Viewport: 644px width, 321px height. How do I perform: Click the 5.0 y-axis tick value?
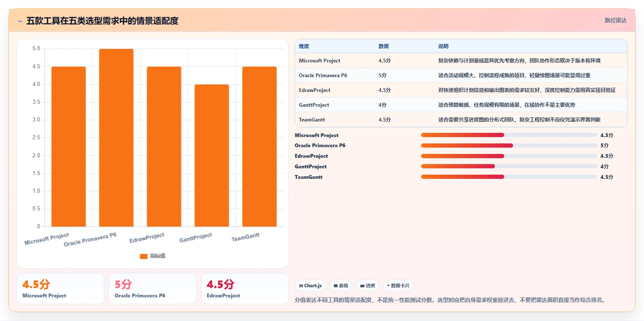pos(36,49)
